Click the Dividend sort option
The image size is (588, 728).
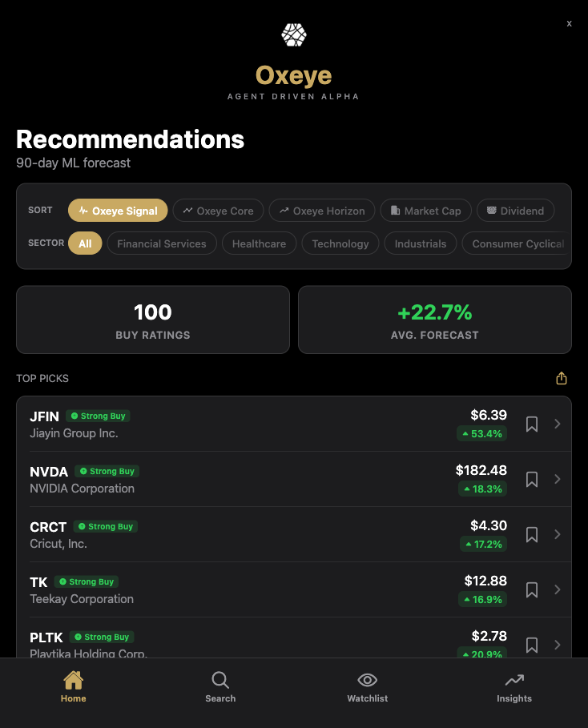pyautogui.click(x=515, y=210)
